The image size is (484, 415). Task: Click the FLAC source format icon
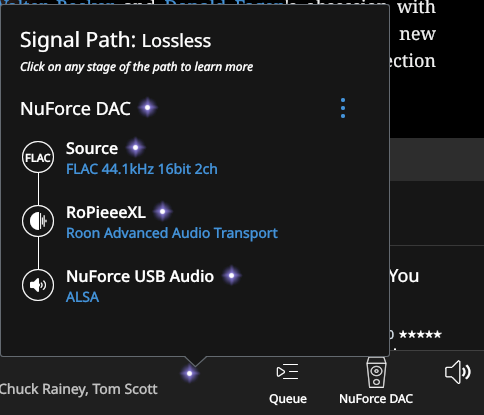(x=38, y=157)
